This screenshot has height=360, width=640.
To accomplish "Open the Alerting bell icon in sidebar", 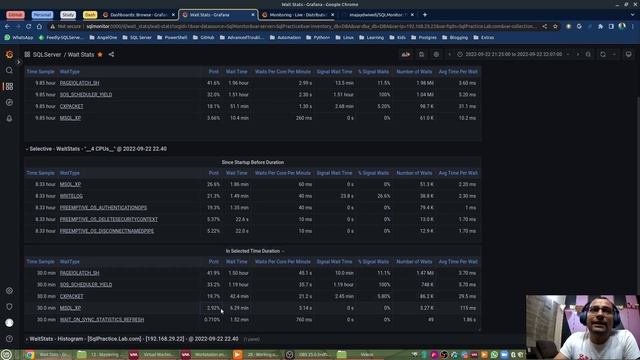I will pyautogui.click(x=9, y=118).
